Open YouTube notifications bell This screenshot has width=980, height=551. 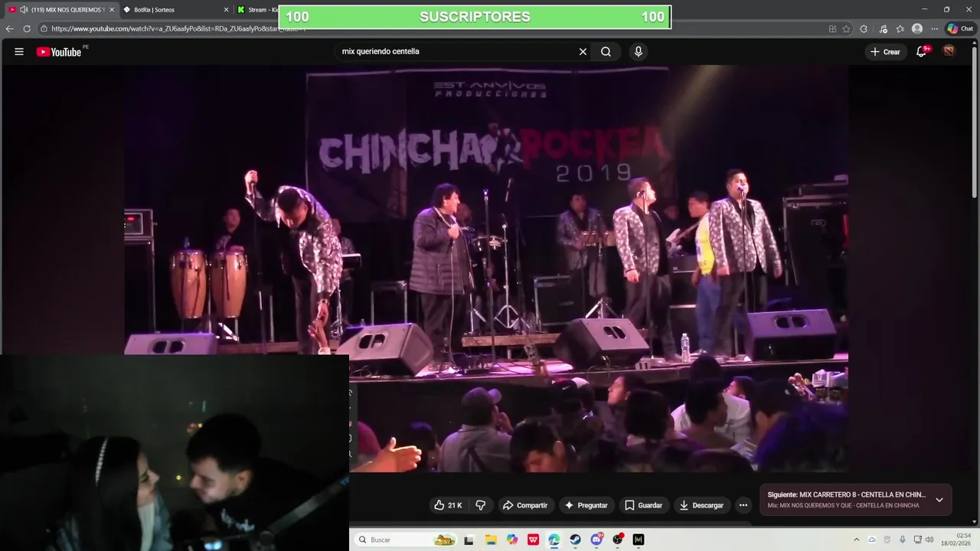[922, 52]
